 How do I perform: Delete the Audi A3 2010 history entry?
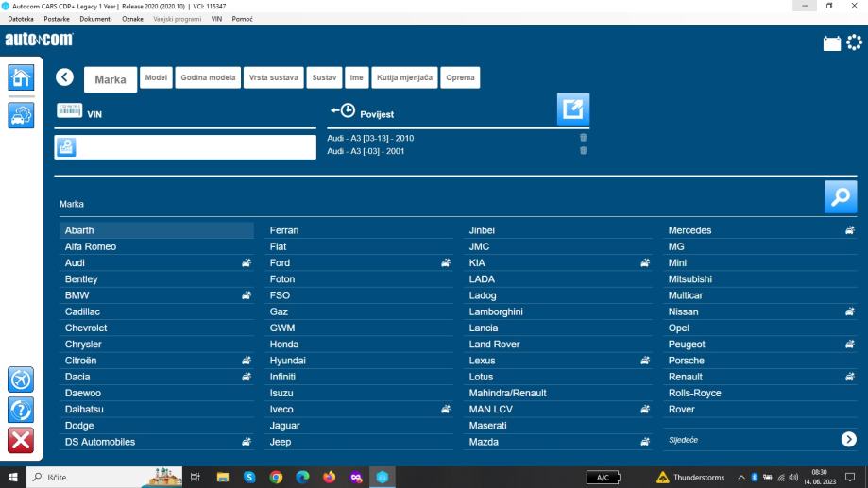(x=583, y=138)
